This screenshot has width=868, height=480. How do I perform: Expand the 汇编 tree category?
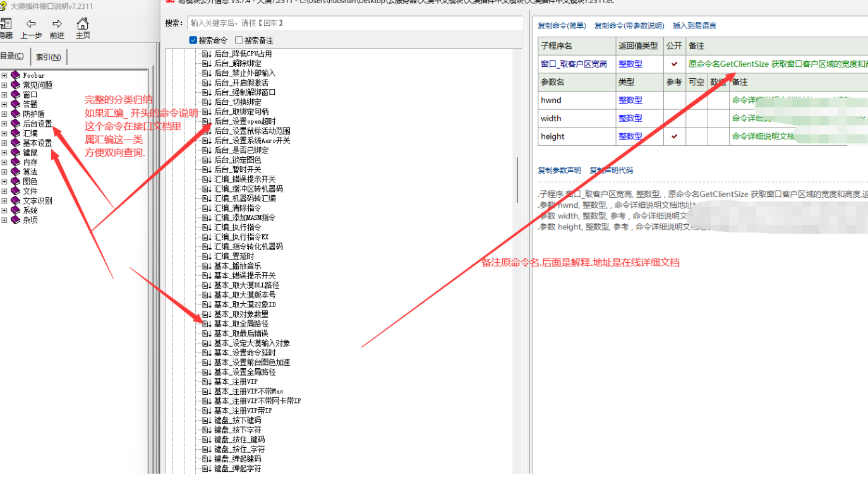coord(3,133)
